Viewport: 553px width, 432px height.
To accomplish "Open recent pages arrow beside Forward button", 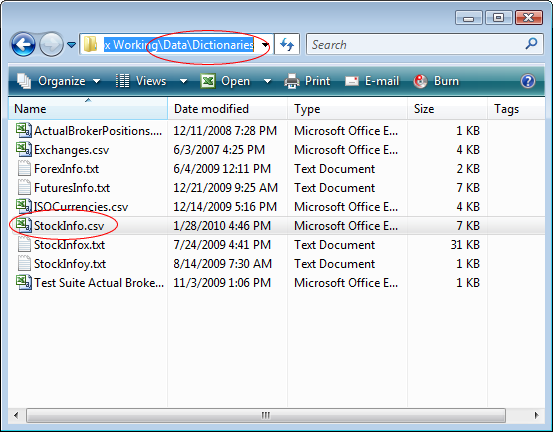I will (x=72, y=45).
